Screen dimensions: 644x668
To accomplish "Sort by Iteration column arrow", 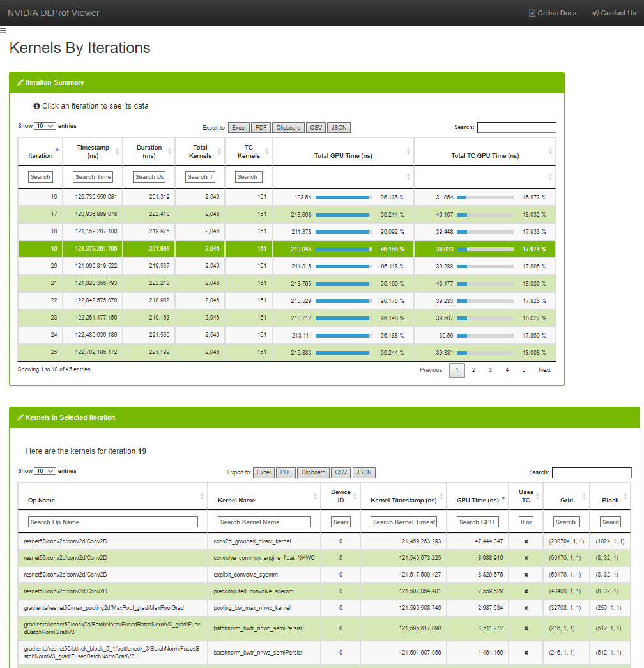I will point(57,148).
